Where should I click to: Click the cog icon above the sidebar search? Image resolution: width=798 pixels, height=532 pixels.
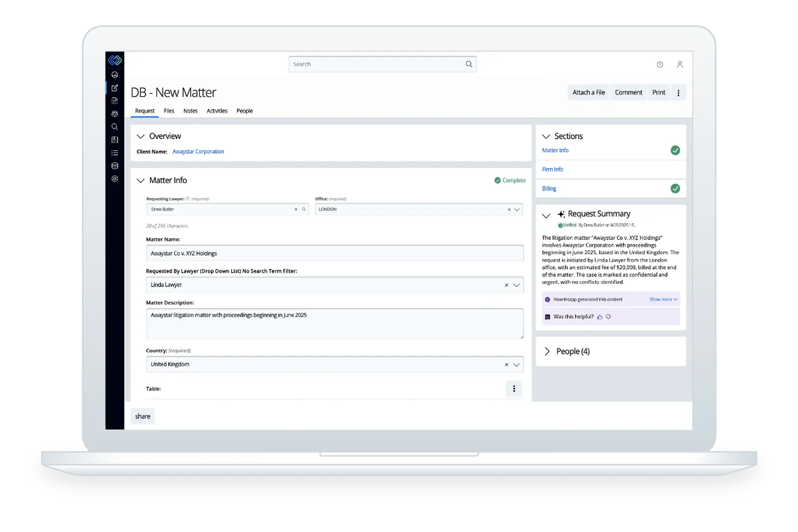115,114
